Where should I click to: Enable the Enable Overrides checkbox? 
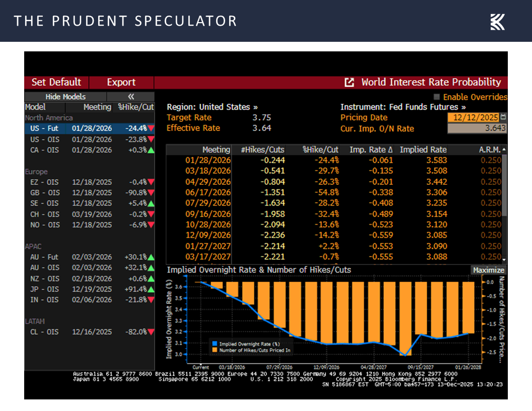pos(436,97)
